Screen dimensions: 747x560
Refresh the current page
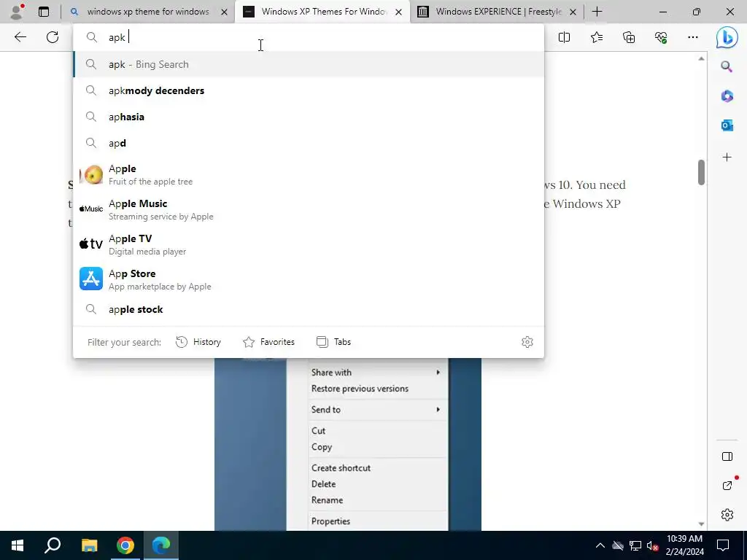53,37
